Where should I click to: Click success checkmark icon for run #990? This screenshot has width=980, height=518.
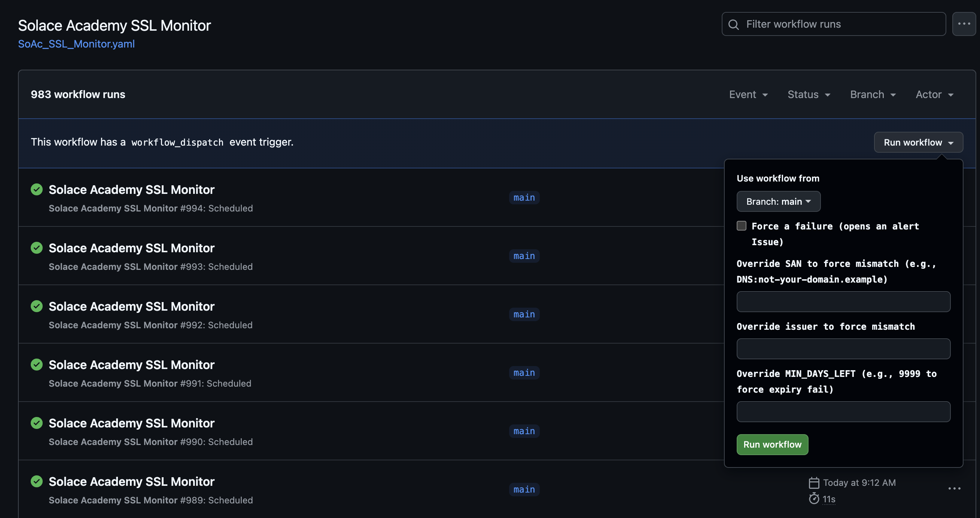37,423
